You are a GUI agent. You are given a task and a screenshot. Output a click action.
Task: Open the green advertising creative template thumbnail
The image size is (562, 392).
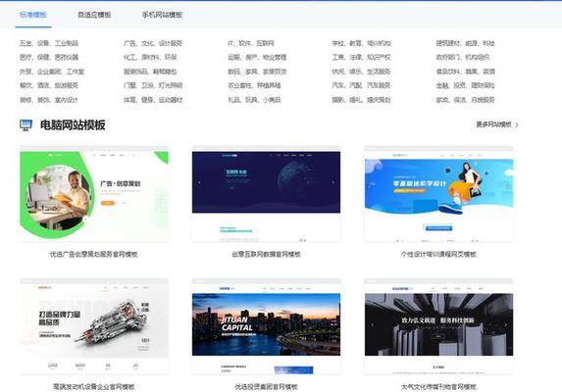[94, 194]
